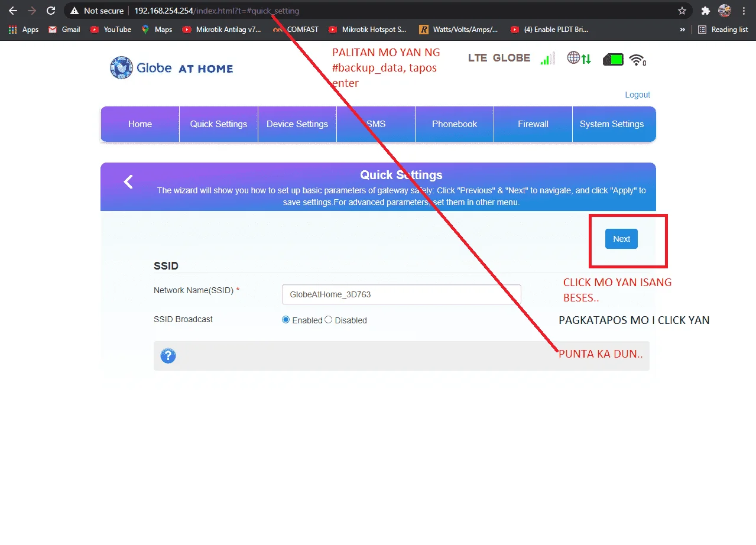Open the Quick Settings tab
Screen dimensions: 756x545
(219, 124)
